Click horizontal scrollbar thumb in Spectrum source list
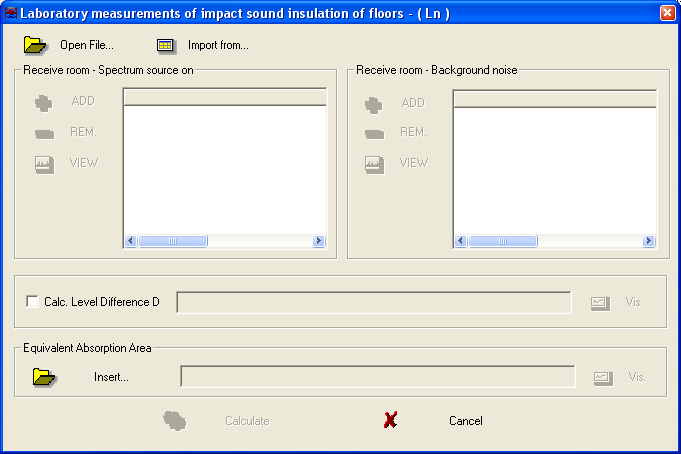The image size is (681, 454). tap(173, 241)
